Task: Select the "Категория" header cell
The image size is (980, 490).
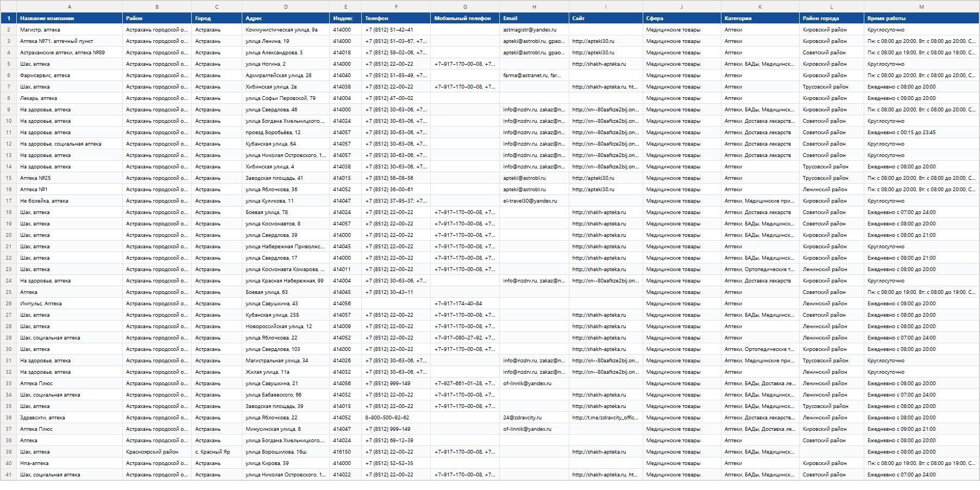Action: (760, 18)
